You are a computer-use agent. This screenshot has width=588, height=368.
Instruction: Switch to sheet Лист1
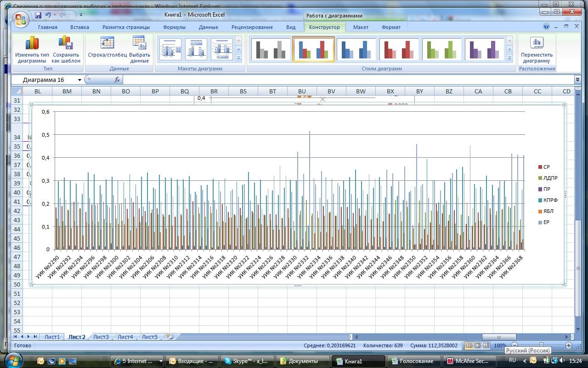pos(52,337)
